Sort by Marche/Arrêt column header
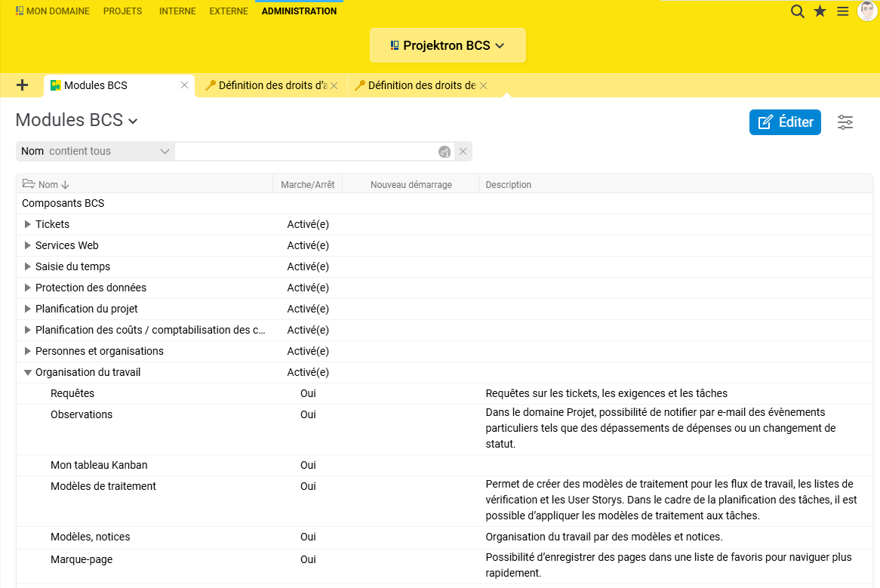The width and height of the screenshot is (880, 588). [x=307, y=184]
